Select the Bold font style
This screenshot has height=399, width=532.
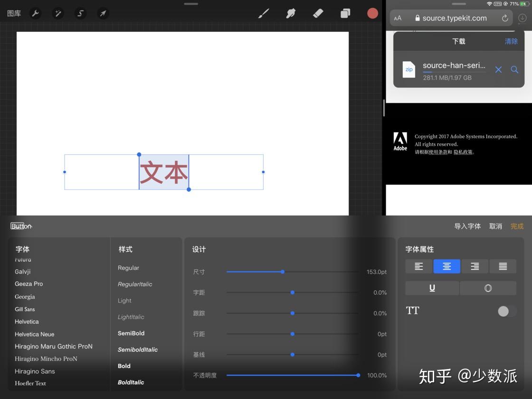[124, 366]
